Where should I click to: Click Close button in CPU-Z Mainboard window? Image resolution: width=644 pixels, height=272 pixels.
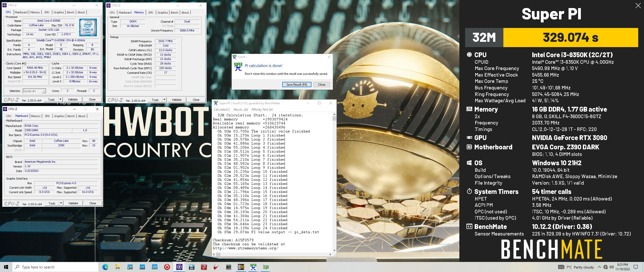[x=93, y=203]
